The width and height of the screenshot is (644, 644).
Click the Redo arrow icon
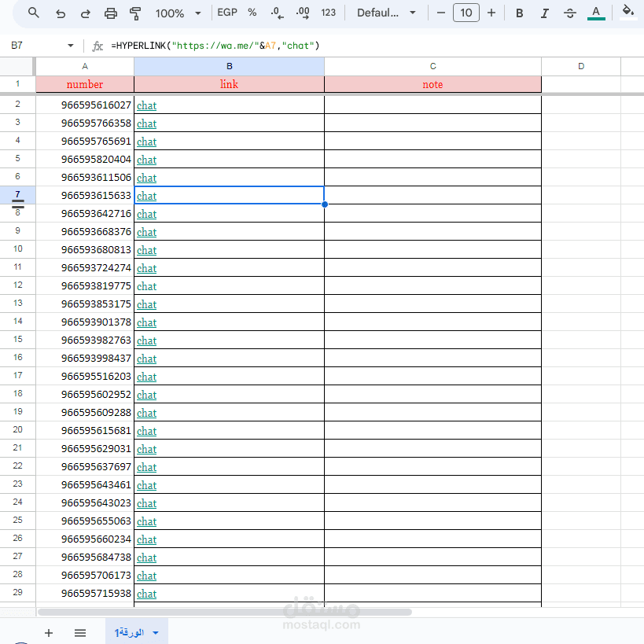coord(85,13)
